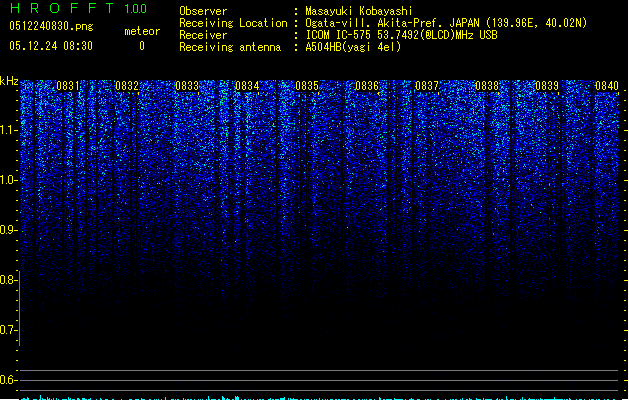This screenshot has height=400, width=629.
Task: Click the 1.1 kHz axis label
Action: [x=8, y=130]
